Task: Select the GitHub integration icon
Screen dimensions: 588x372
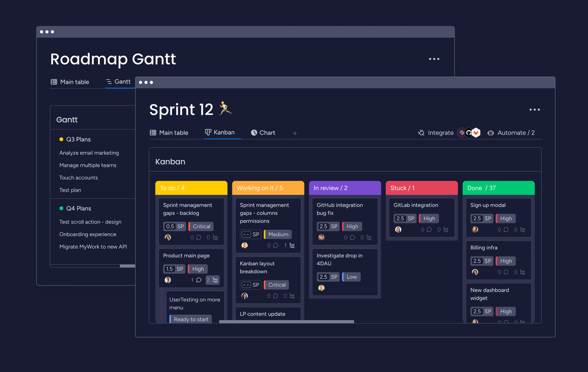Action: coord(469,133)
